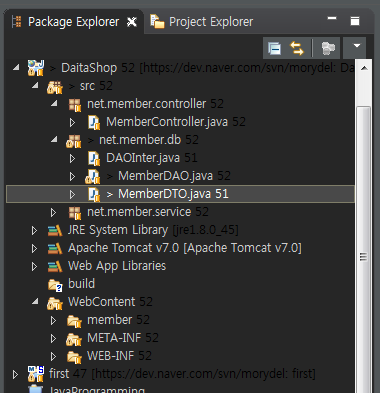Click the DAOInter.java file icon
Image resolution: width=380 pixels, height=393 pixels.
(x=94, y=158)
